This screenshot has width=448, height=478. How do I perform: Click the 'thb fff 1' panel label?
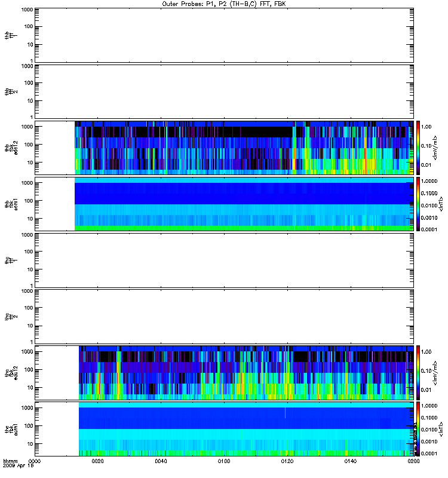(11, 35)
